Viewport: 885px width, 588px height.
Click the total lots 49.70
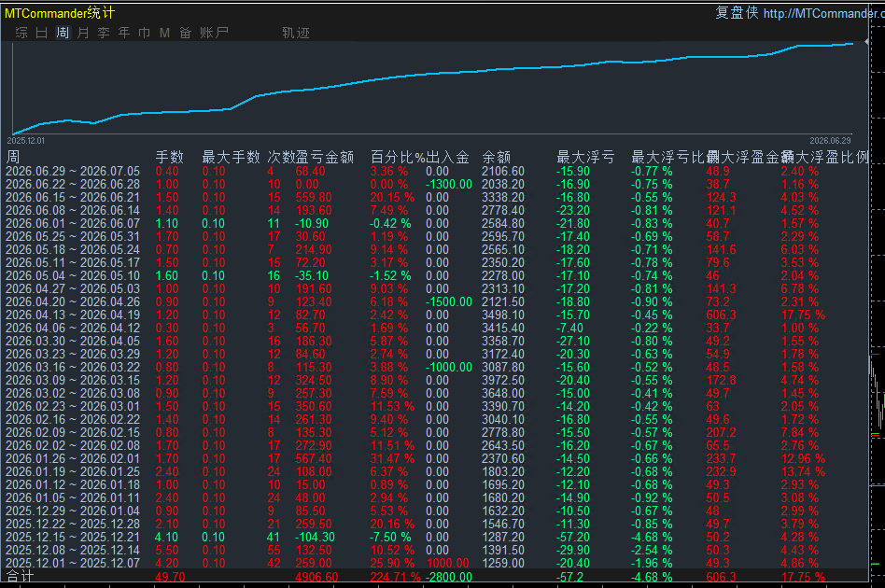[x=170, y=577]
